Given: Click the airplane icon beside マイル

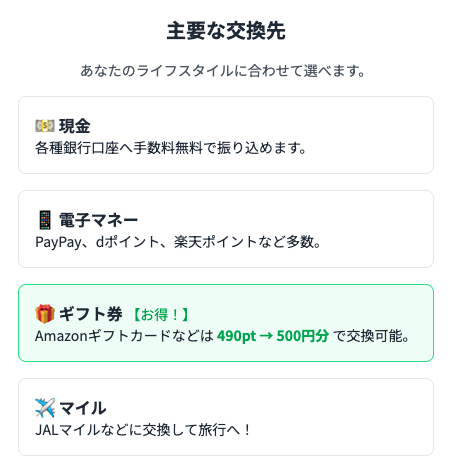Looking at the screenshot, I should tap(45, 408).
